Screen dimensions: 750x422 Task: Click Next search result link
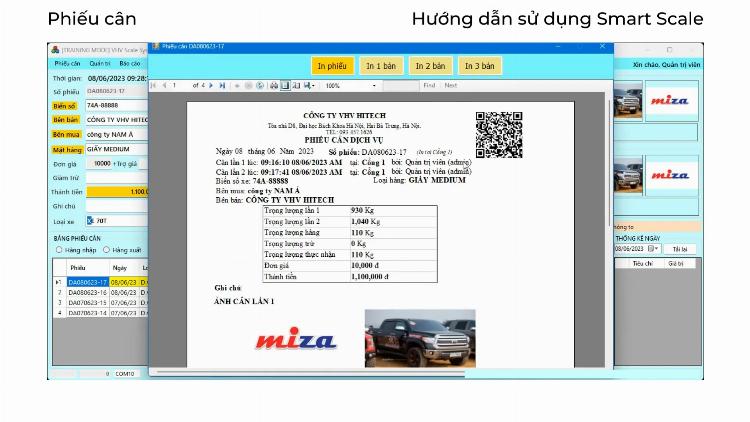[x=451, y=85]
